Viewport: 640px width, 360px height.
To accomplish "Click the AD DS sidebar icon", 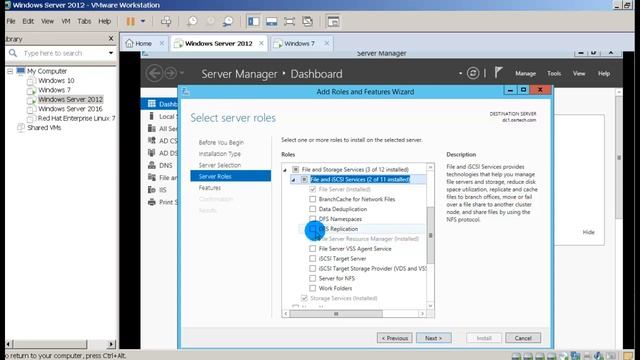I will (x=151, y=153).
